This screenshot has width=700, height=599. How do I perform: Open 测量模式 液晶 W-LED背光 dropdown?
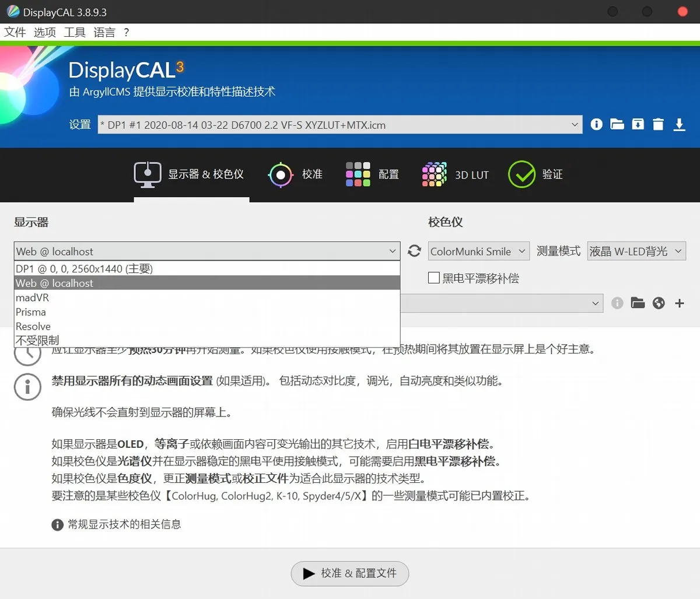(636, 251)
